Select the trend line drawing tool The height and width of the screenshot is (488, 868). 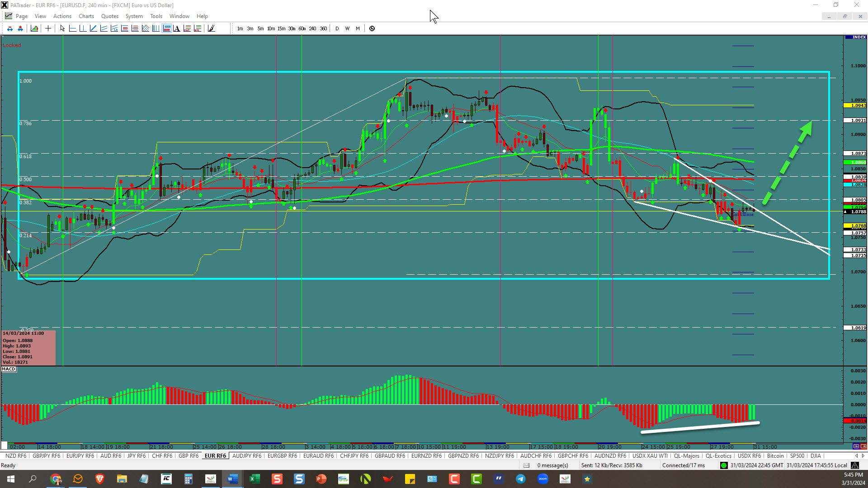(93, 28)
